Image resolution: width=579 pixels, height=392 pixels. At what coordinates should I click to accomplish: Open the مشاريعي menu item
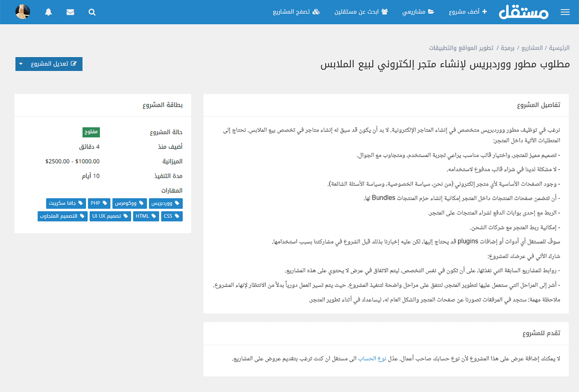coord(418,12)
